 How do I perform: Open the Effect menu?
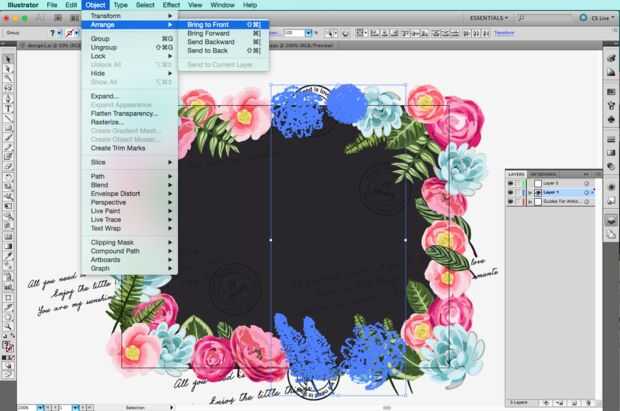(x=171, y=5)
